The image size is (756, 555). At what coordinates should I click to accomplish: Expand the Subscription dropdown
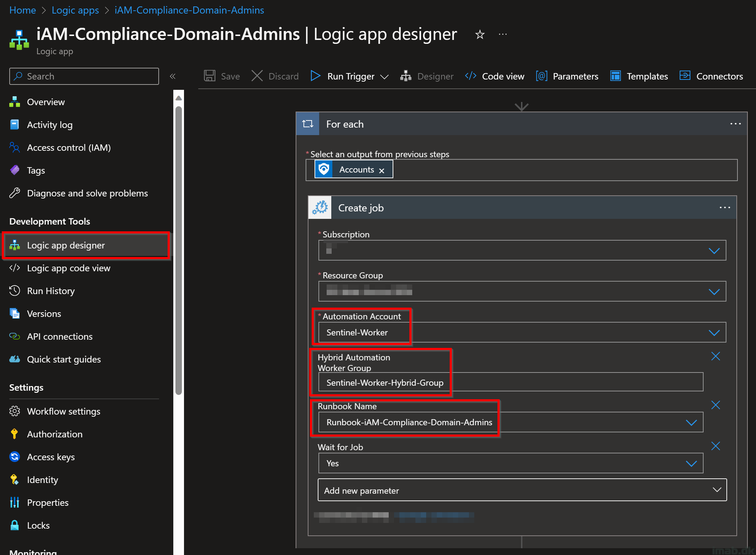tap(714, 251)
